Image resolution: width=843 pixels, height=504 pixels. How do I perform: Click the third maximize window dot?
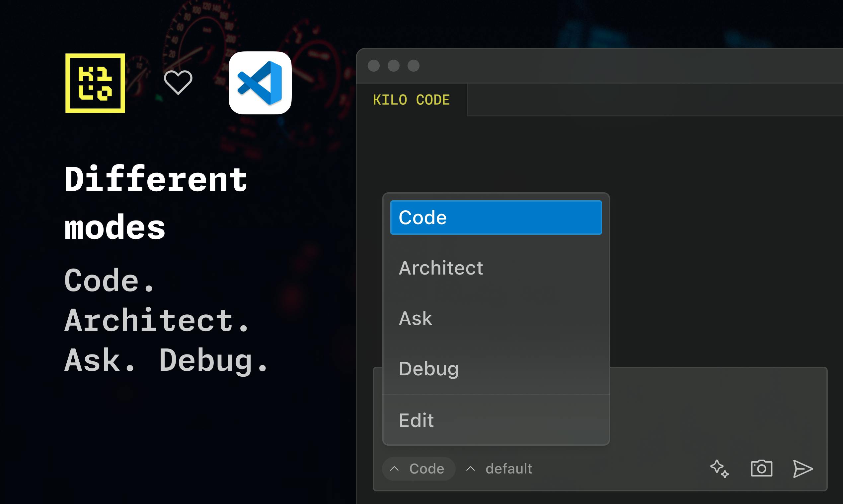tap(413, 66)
